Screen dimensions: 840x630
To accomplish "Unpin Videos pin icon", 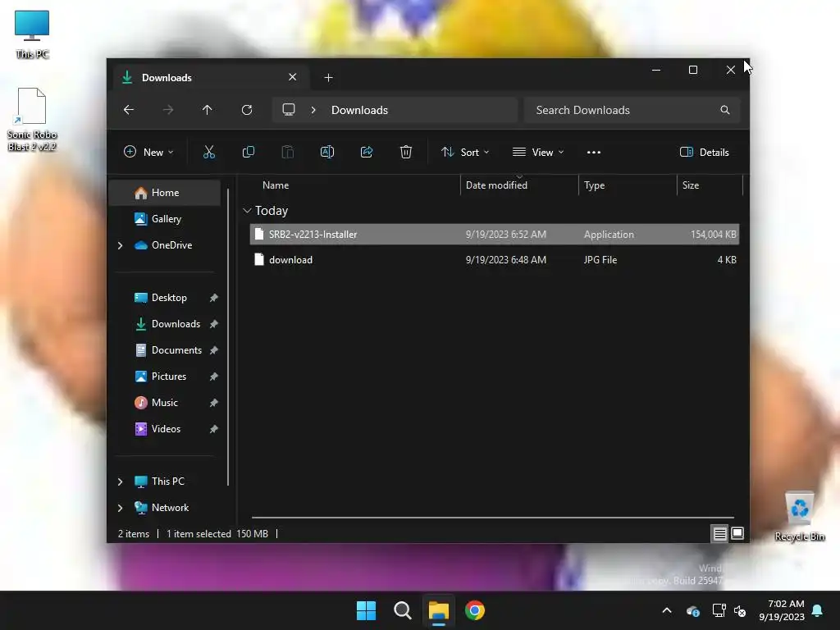I will (214, 429).
